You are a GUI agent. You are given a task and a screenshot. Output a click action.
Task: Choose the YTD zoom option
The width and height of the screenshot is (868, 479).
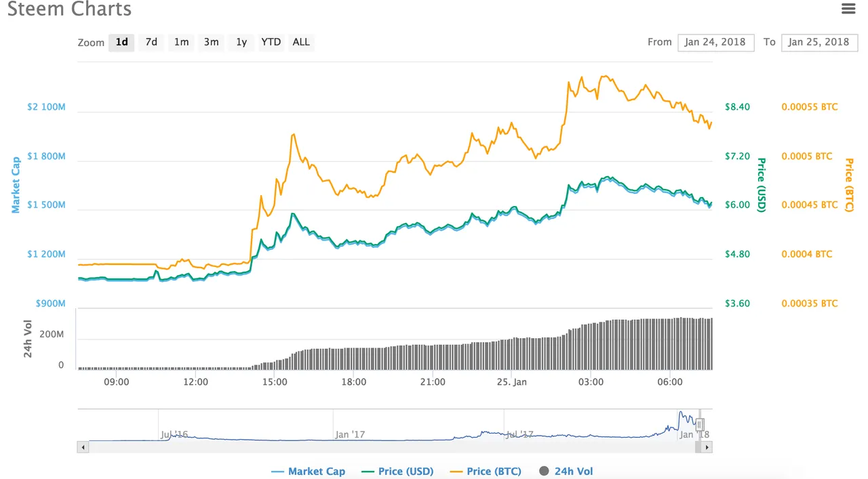click(x=271, y=42)
